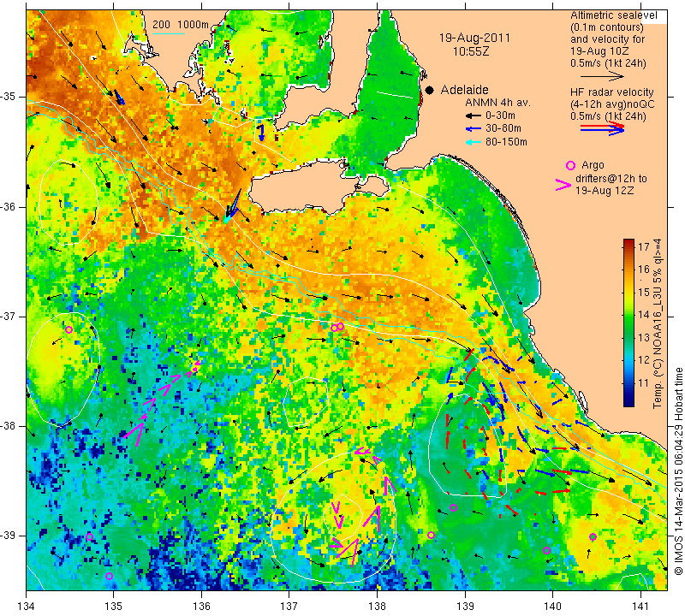Click the colorbar tick label 17
The height and width of the screenshot is (616, 685).
coord(644,247)
